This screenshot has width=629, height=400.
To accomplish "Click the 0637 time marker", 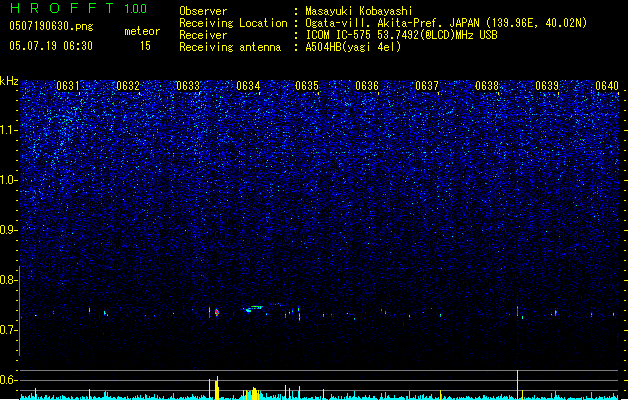I will 427,86.
